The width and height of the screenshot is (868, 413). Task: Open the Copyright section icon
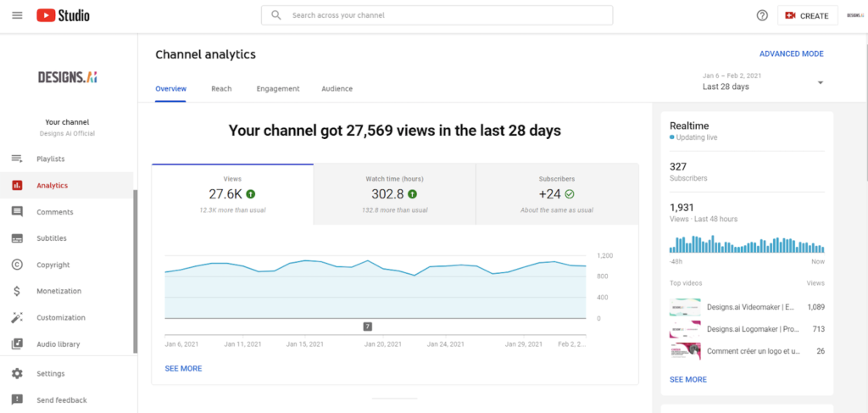[x=17, y=265]
